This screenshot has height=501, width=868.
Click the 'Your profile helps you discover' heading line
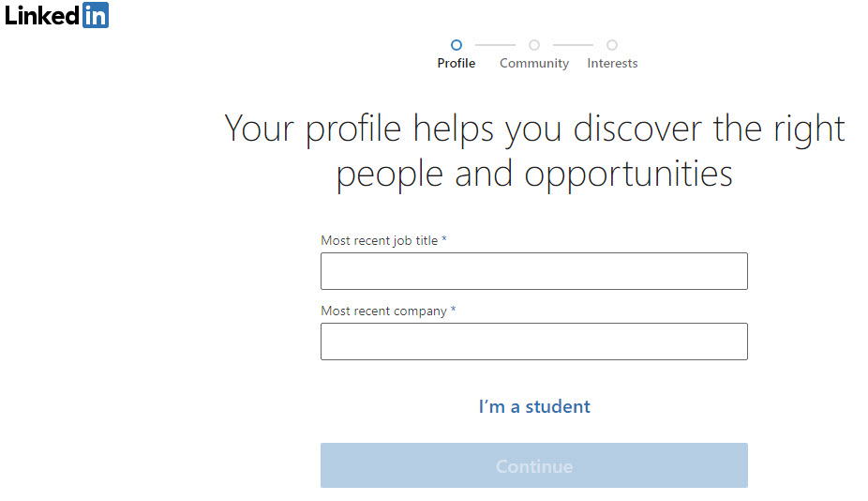(x=534, y=129)
